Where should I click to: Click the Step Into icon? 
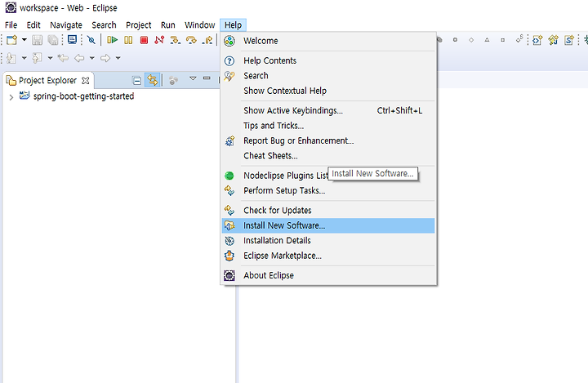pyautogui.click(x=175, y=40)
